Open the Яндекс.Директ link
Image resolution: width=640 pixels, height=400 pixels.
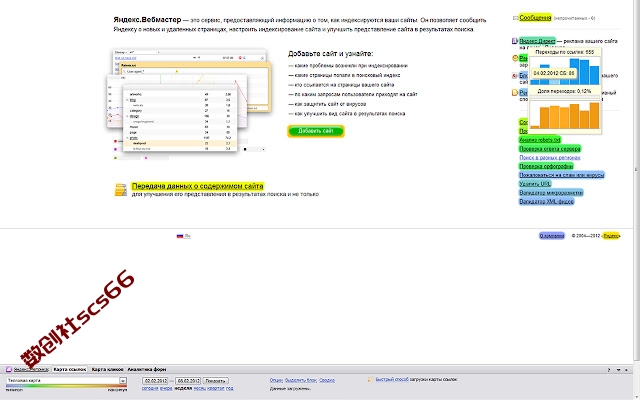(x=537, y=41)
